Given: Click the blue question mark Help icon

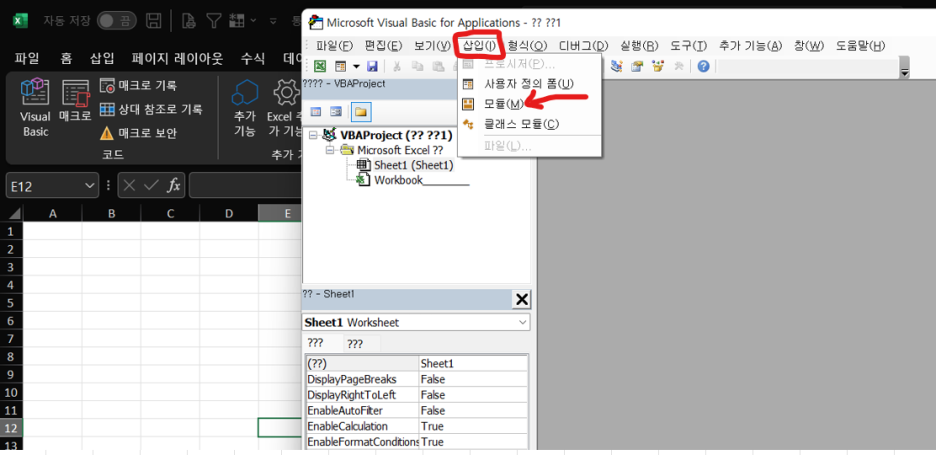Looking at the screenshot, I should pyautogui.click(x=703, y=66).
